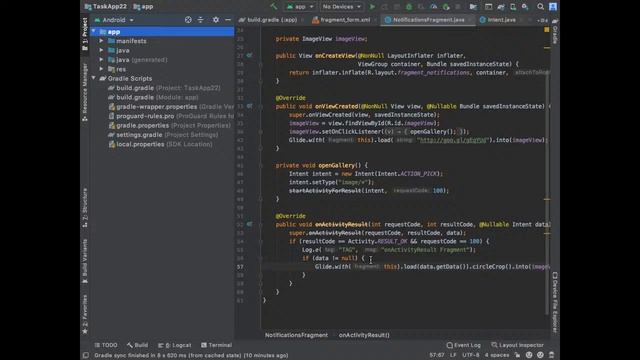640x360 pixels.
Task: Toggle the Resource Manager tool window
Action: point(85,92)
